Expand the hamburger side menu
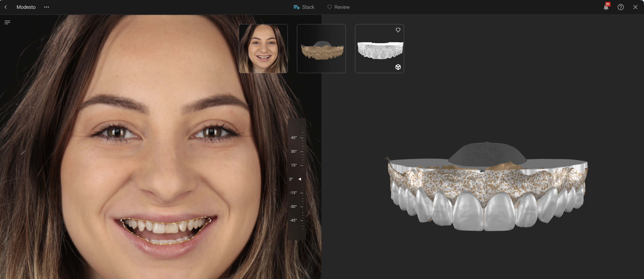The image size is (644, 279). pyautogui.click(x=7, y=23)
